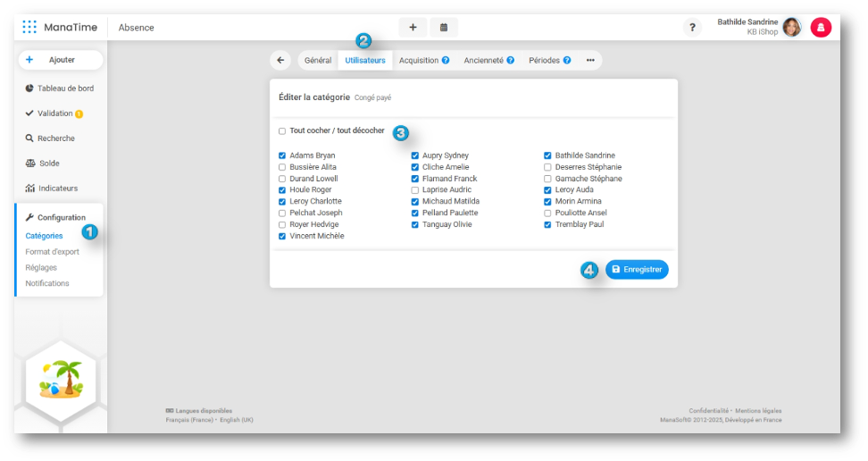The height and width of the screenshot is (461, 868).
Task: Uncheck Pelland Paulette
Action: pyautogui.click(x=415, y=214)
